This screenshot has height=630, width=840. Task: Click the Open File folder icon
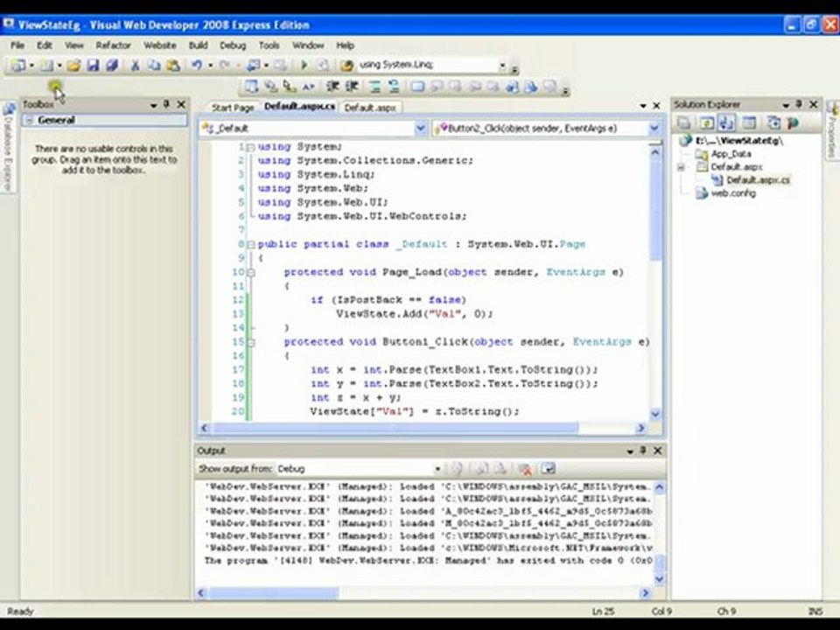point(73,66)
